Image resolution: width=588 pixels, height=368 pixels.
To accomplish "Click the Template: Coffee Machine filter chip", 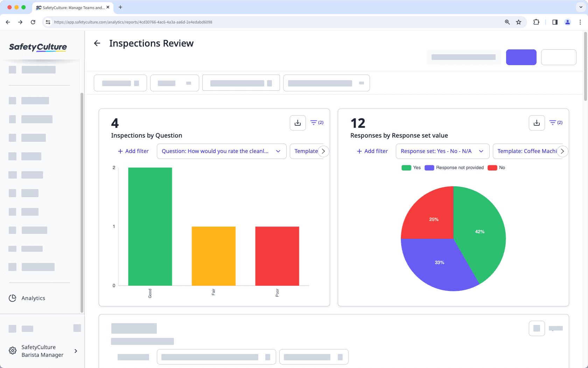I will pos(527,151).
